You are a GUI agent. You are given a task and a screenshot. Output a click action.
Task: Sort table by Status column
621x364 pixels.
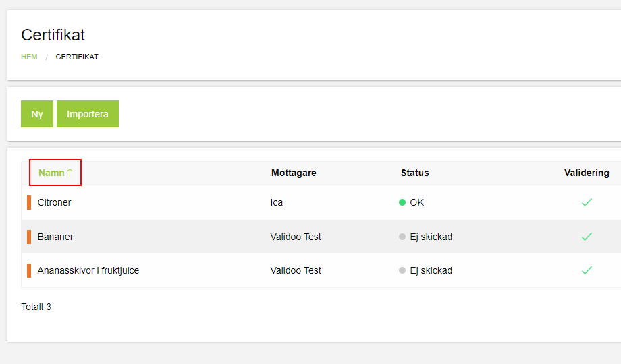click(x=414, y=173)
